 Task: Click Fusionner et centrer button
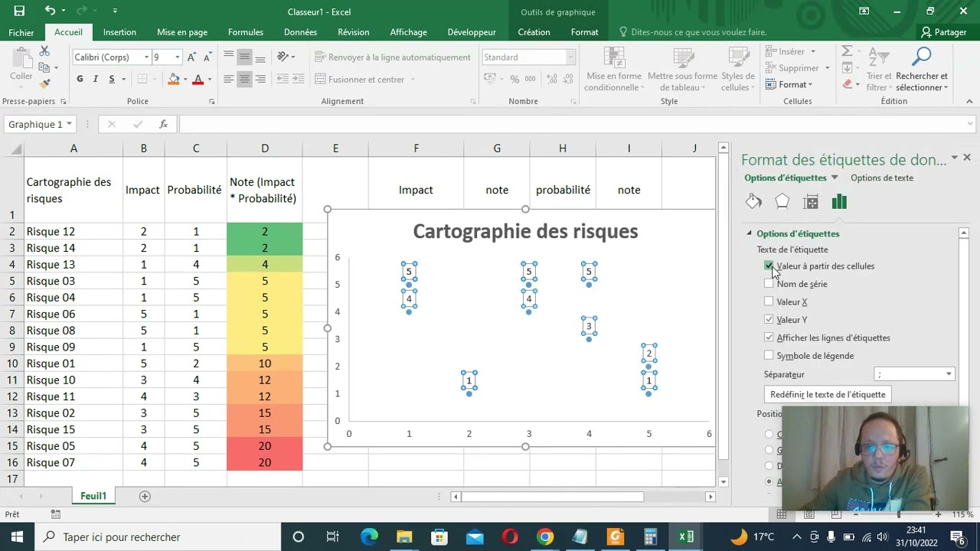click(365, 79)
